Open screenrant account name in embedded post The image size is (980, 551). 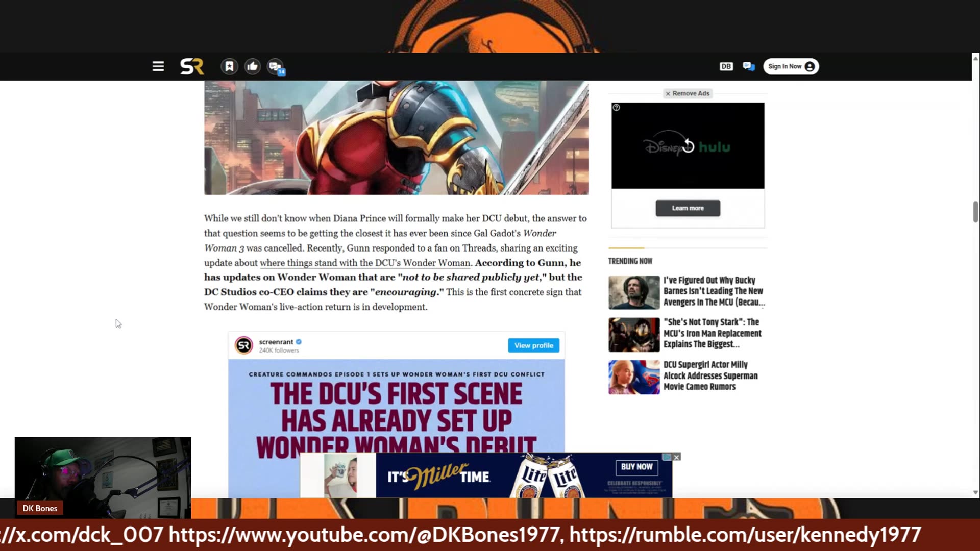click(276, 342)
